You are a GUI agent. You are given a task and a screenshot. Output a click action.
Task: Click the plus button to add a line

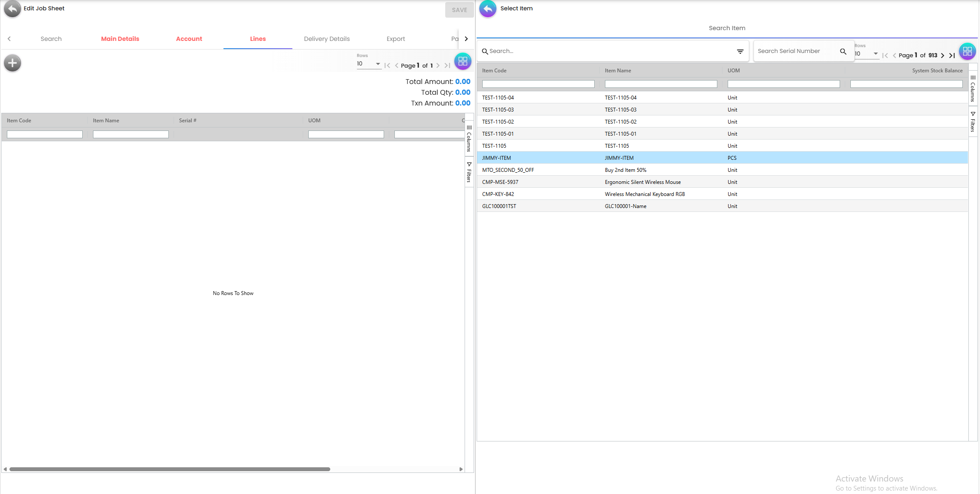pyautogui.click(x=12, y=63)
